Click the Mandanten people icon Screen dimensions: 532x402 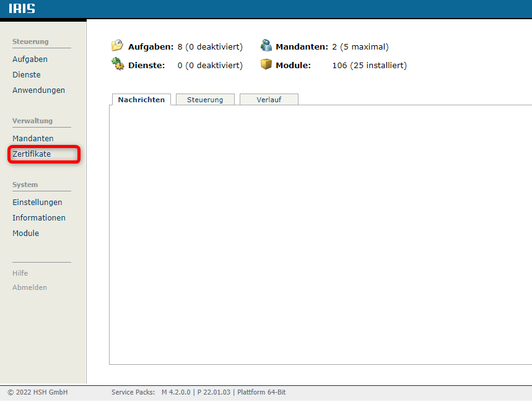[x=266, y=46]
